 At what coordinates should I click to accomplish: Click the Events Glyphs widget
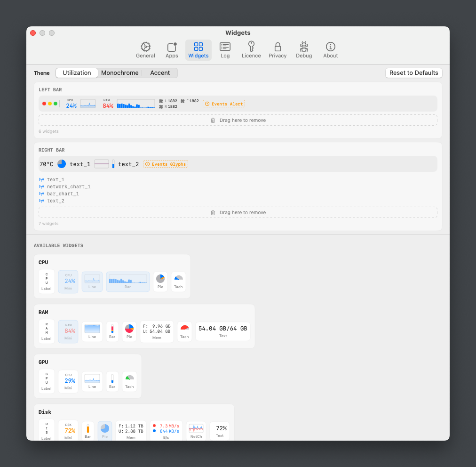(166, 164)
